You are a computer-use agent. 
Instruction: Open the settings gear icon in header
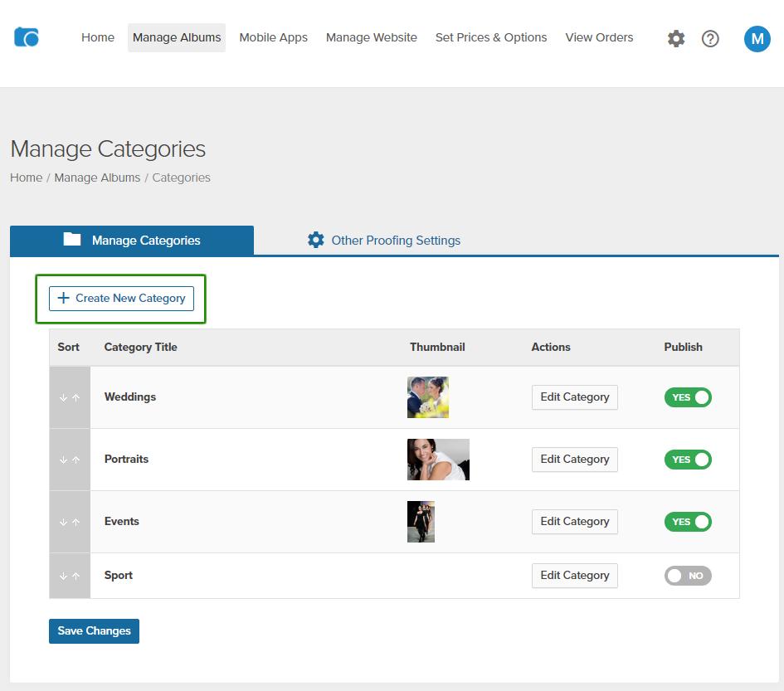[x=676, y=38]
